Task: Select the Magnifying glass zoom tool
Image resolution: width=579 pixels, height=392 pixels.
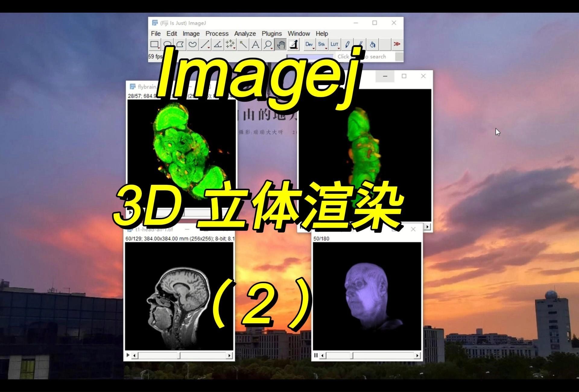Action: click(268, 45)
